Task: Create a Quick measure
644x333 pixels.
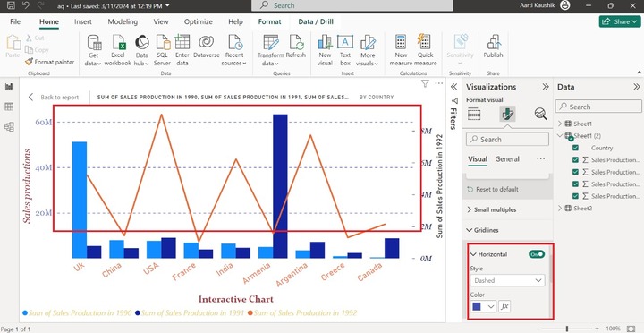Action: (x=425, y=50)
